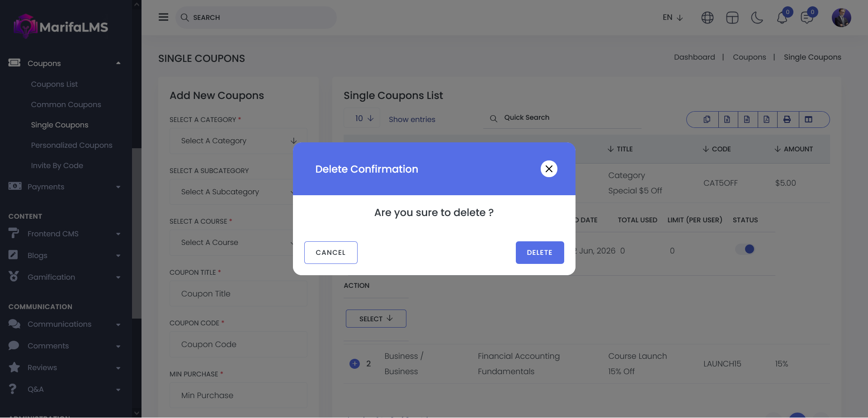Viewport: 868px width, 418px height.
Task: Click the Coupon Title input field
Action: [x=238, y=294]
